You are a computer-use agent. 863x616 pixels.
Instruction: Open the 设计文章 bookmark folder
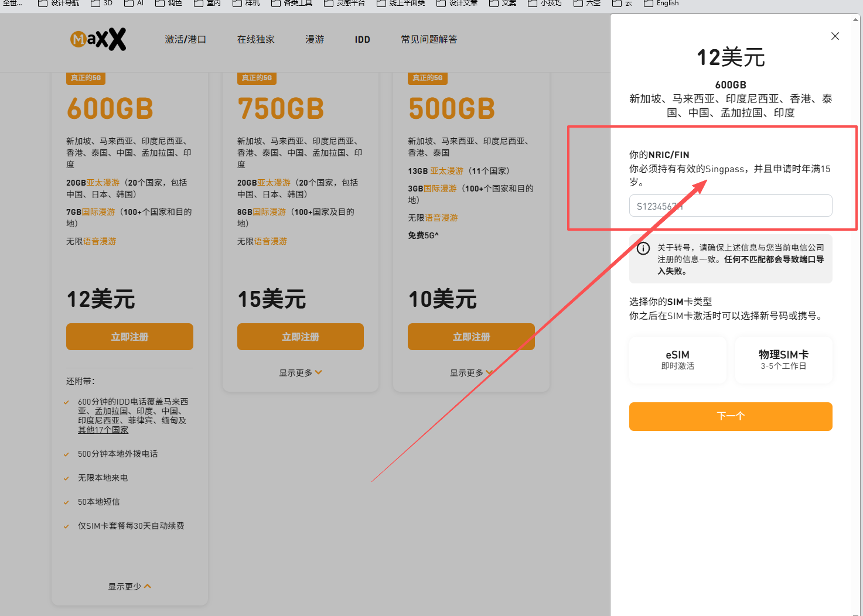pos(457,3)
